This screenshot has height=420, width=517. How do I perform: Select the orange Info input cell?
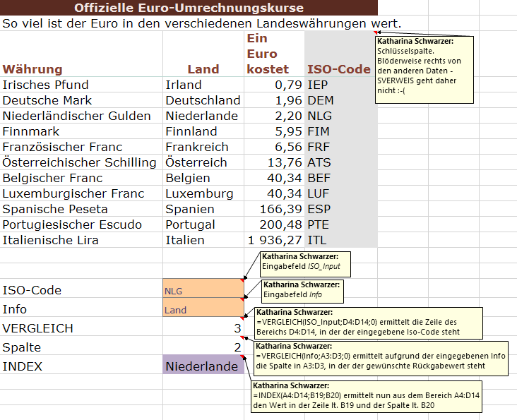click(x=203, y=309)
